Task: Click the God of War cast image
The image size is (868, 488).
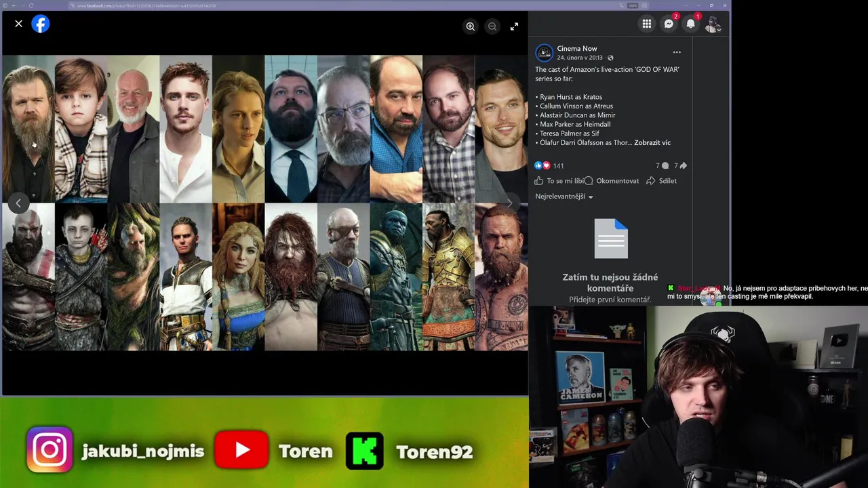Action: [x=264, y=203]
